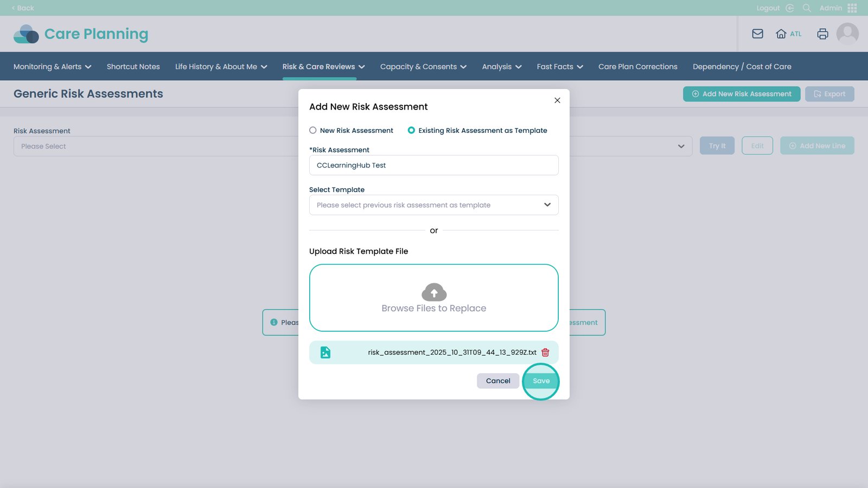Image resolution: width=868 pixels, height=488 pixels.
Task: Delete uploaded risk assessment file via trash icon
Action: tap(545, 352)
